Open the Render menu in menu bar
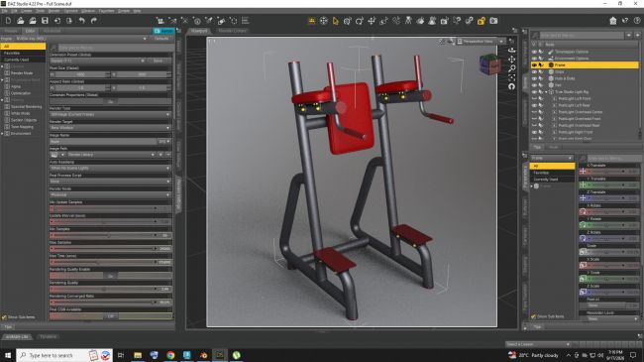Screen dimensions: 644x362 point(54,11)
